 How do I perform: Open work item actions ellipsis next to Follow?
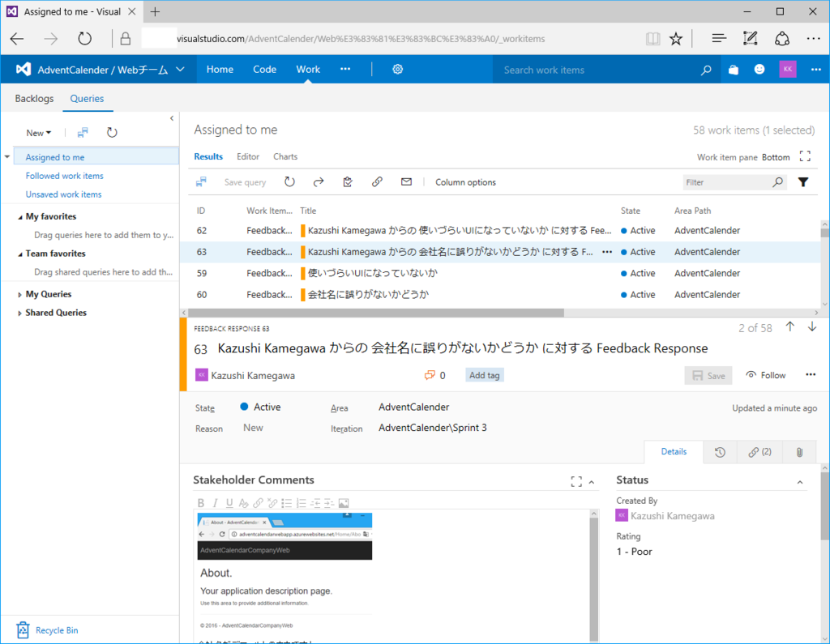[x=811, y=374]
